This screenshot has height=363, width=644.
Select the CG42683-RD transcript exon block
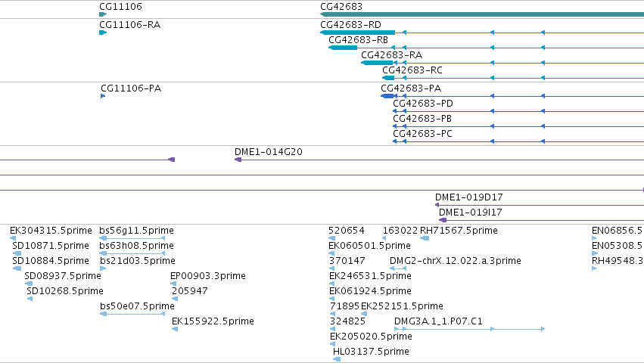click(357, 33)
